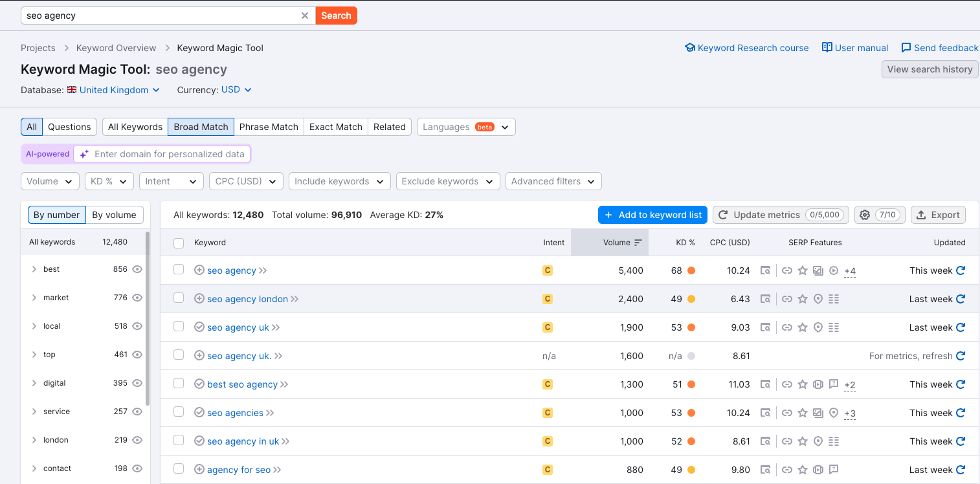
Task: Add seo agency to keyword list via plus icon
Action: click(x=199, y=270)
